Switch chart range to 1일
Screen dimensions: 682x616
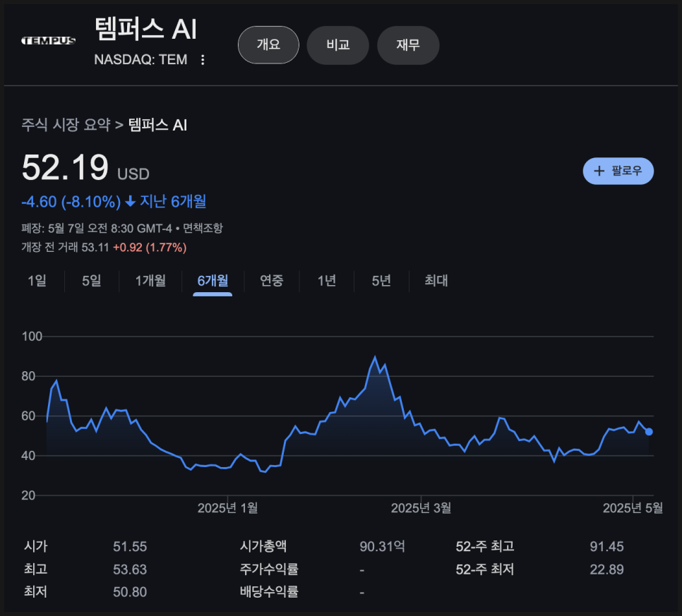click(x=37, y=281)
